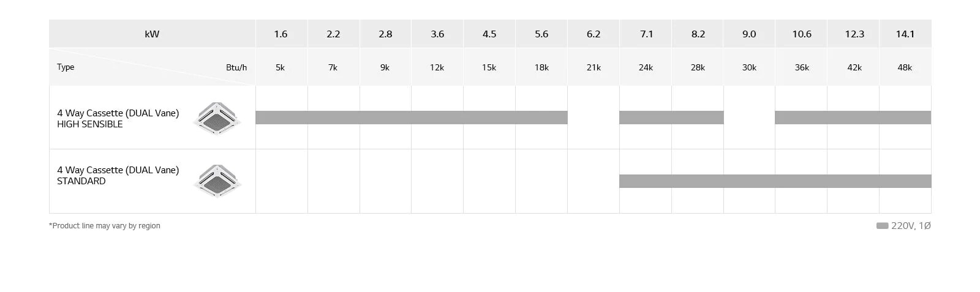Image resolution: width=980 pixels, height=292 pixels.
Task: Click the 220V, 1Ø legend text
Action: coord(911,226)
